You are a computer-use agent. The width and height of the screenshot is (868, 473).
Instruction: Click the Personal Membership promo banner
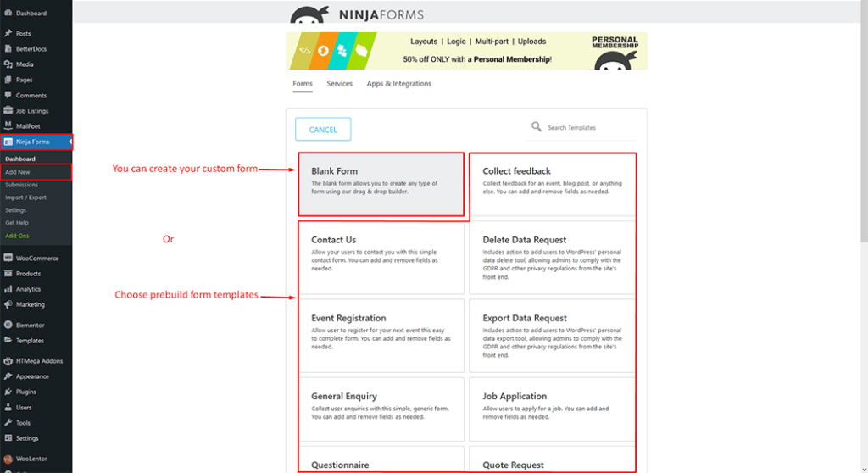tap(467, 51)
